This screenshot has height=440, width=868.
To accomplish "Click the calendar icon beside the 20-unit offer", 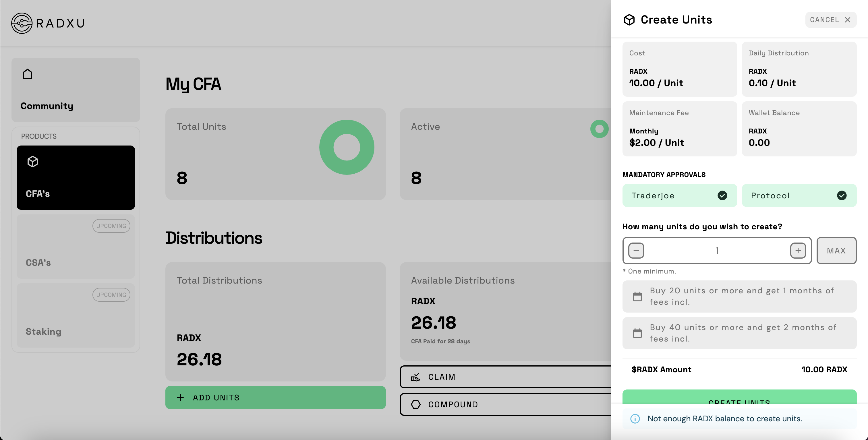I will pyautogui.click(x=637, y=296).
